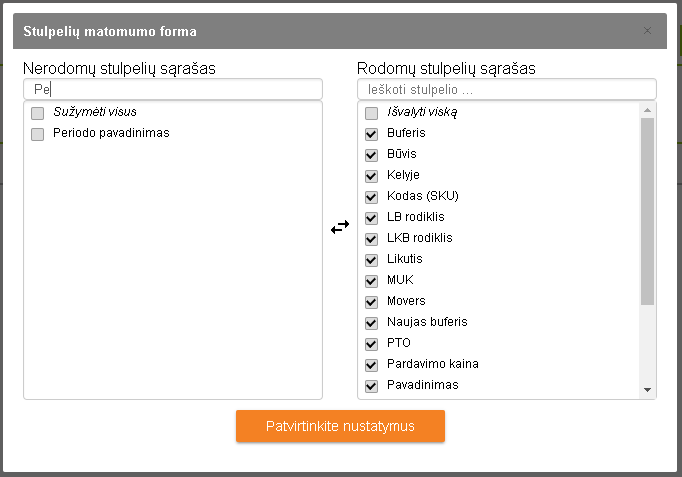Viewport: 682px width, 477px height.
Task: Disable the Kelyje column checkbox
Action: [x=372, y=176]
